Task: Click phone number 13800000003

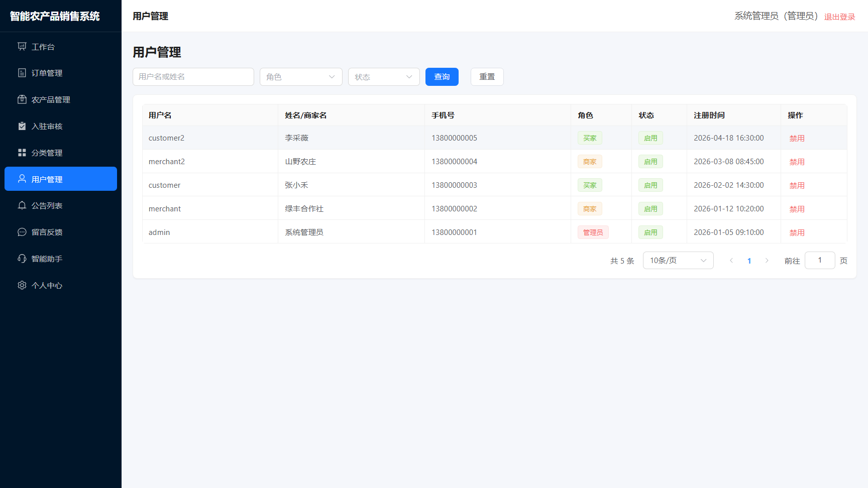Action: click(454, 185)
